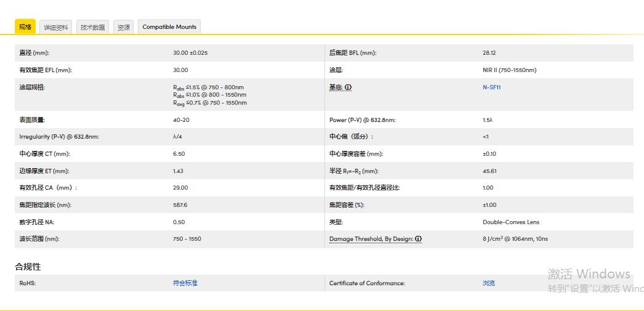Click the NIR II (750-1550nm) coating value
The image size is (644, 311).
point(509,70)
